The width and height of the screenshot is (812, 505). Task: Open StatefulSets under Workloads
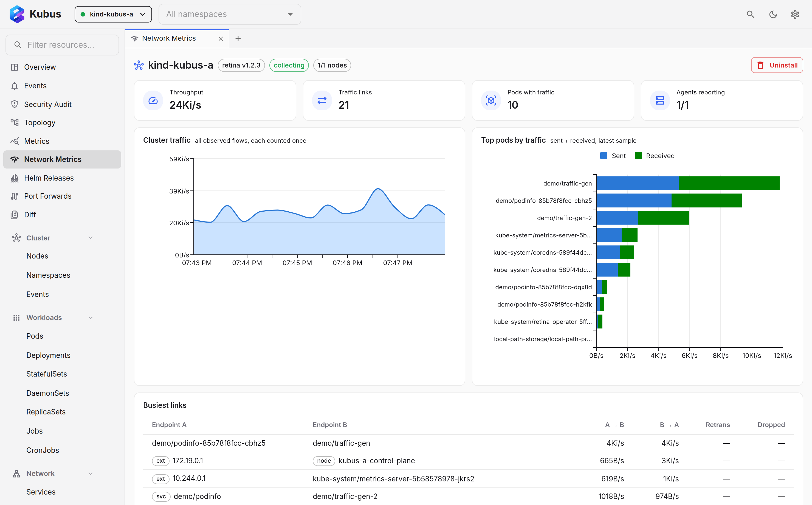(47, 374)
